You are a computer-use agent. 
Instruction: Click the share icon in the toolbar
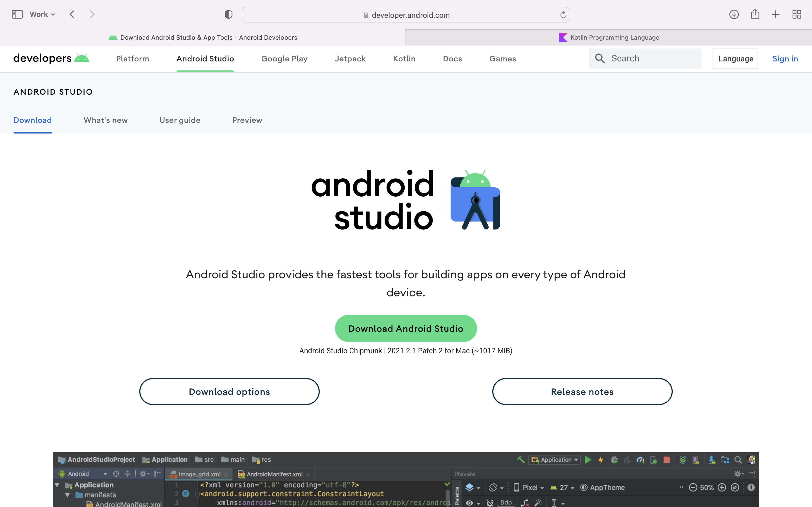[755, 14]
